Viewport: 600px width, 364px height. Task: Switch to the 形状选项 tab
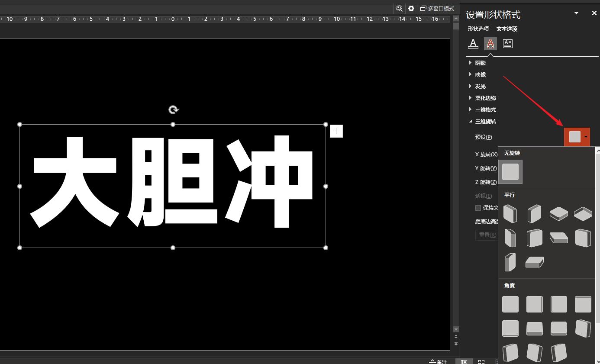478,29
